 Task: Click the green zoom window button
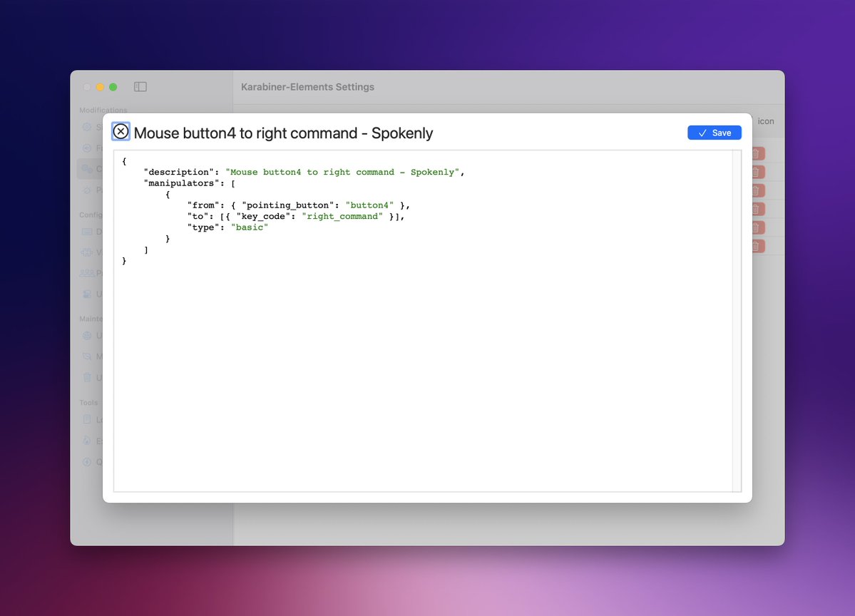click(113, 87)
